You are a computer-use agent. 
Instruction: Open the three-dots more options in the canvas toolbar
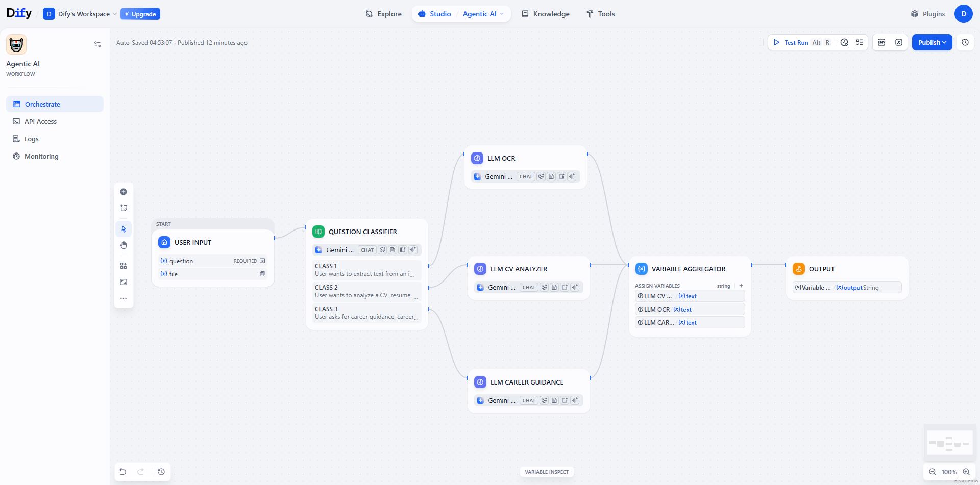click(124, 298)
